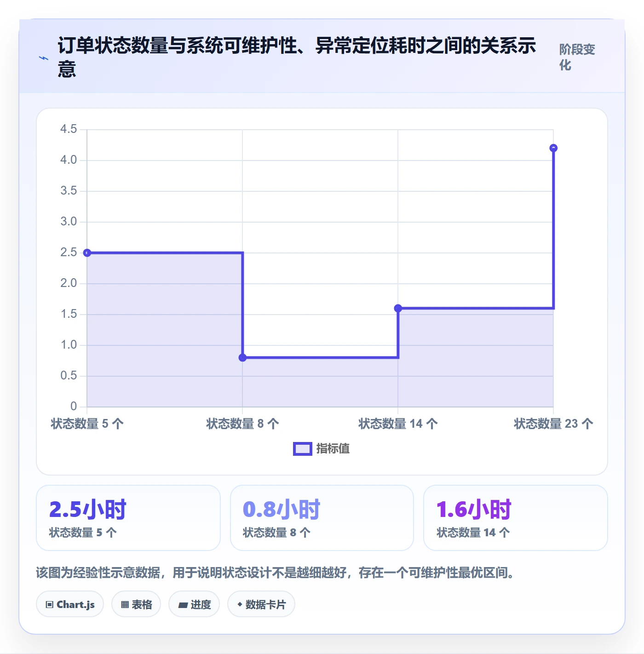Click the y-axis value 0.5
The width and height of the screenshot is (644, 654).
coord(69,376)
